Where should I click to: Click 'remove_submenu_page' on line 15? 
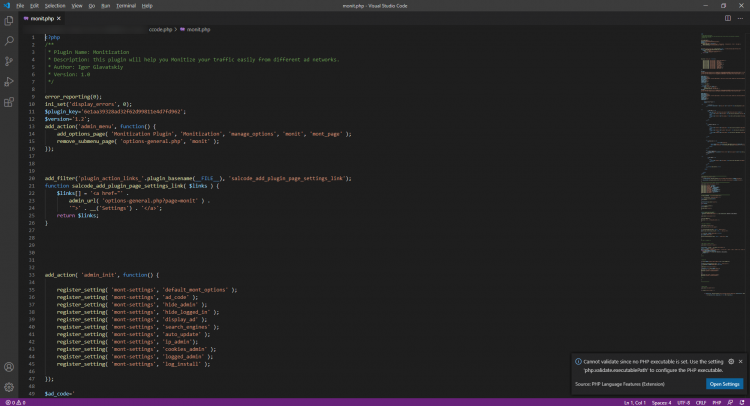[x=86, y=142]
